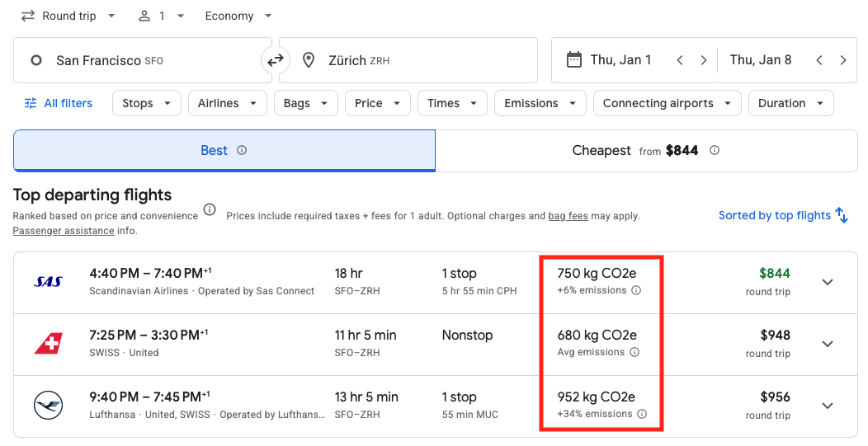
Task: Open the Airlines filter dropdown
Action: click(x=228, y=104)
